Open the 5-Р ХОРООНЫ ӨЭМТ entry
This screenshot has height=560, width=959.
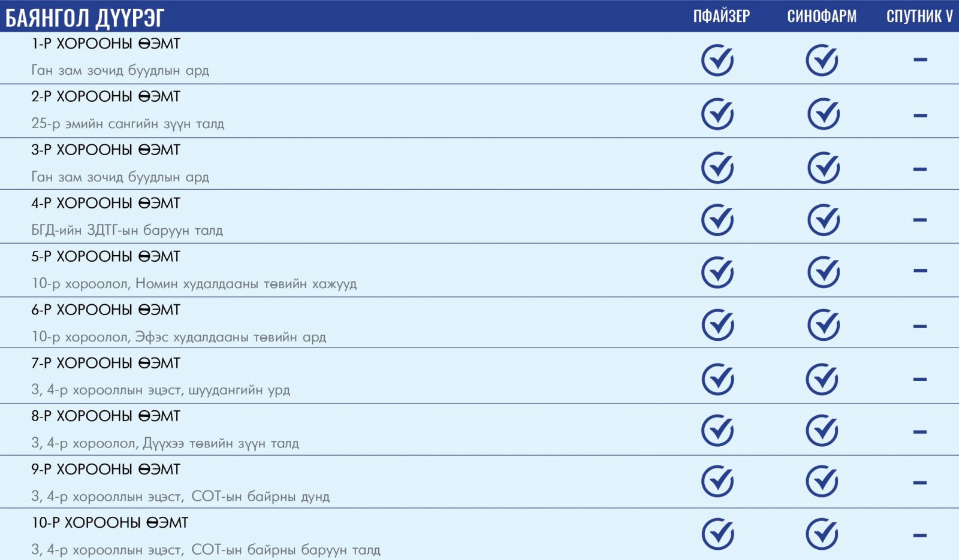pos(105,256)
